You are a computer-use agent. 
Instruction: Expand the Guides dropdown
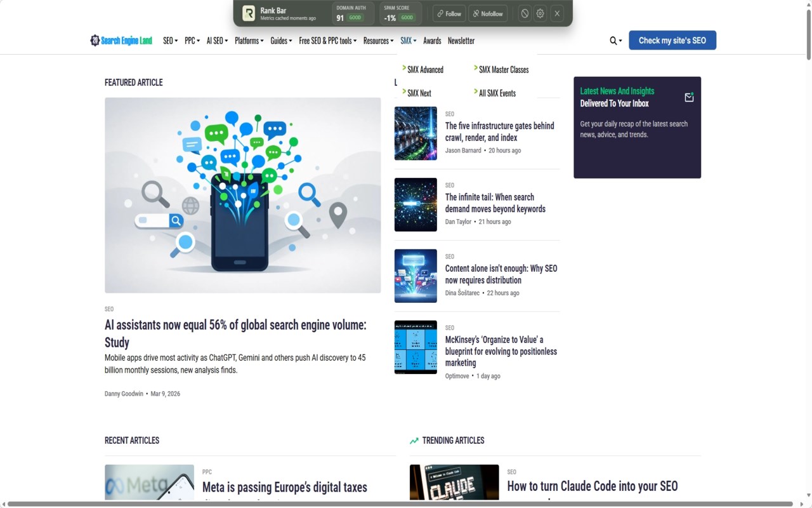coord(281,41)
